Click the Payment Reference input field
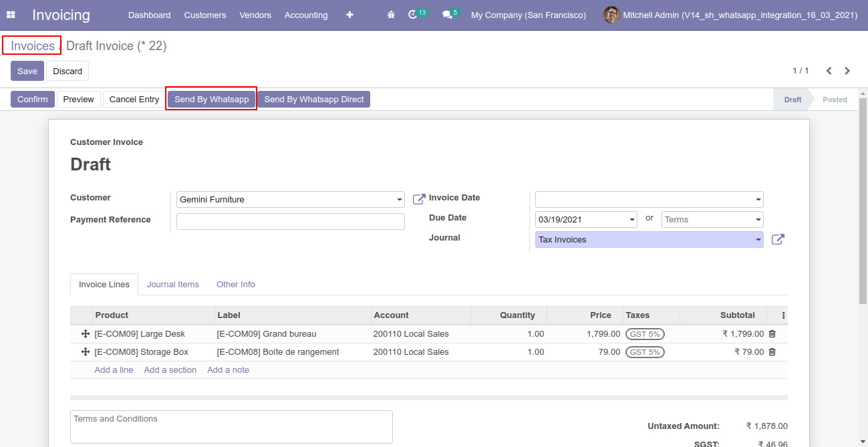868x447 pixels. coord(290,222)
